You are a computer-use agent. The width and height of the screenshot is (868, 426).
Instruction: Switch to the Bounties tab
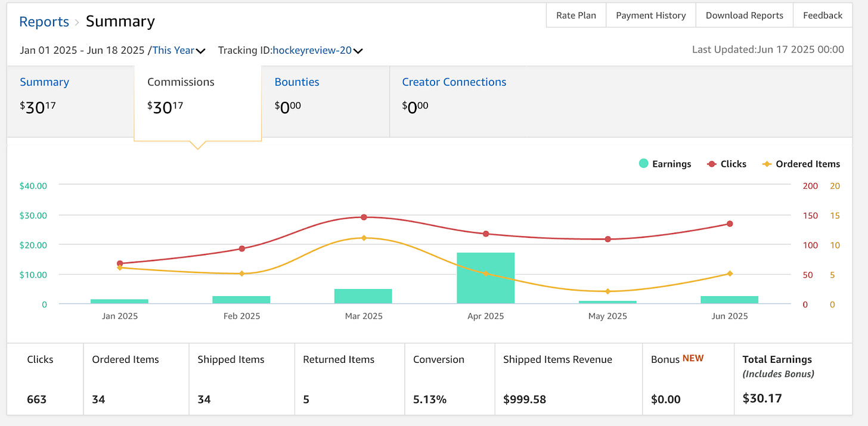pos(297,82)
